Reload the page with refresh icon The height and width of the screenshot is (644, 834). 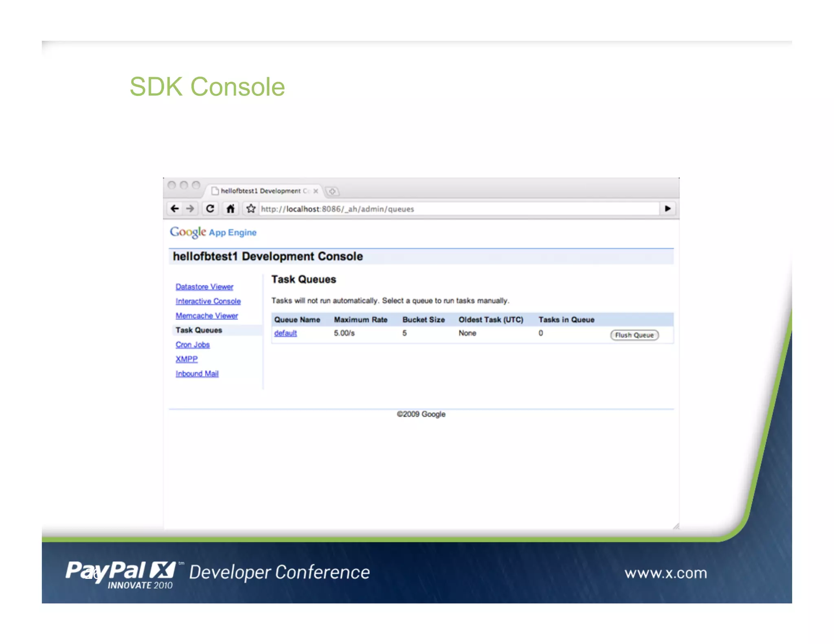210,209
